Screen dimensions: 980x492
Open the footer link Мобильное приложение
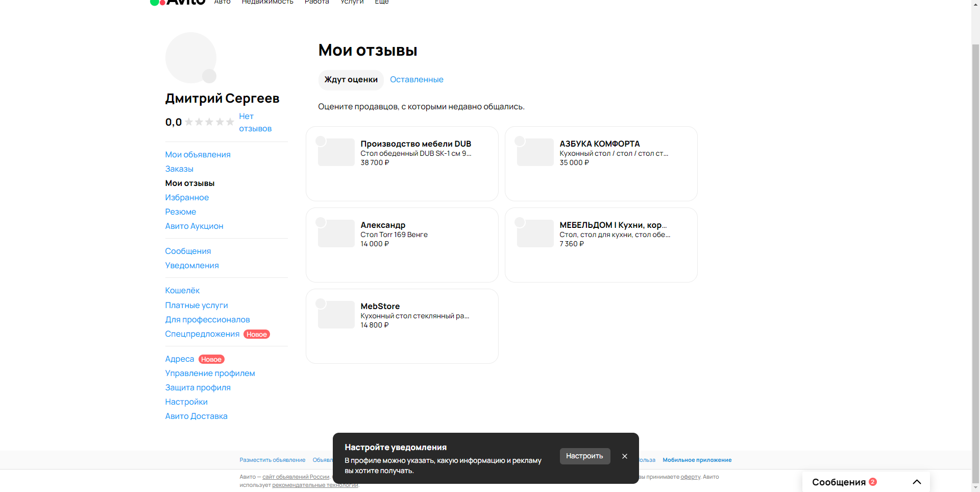coord(697,460)
